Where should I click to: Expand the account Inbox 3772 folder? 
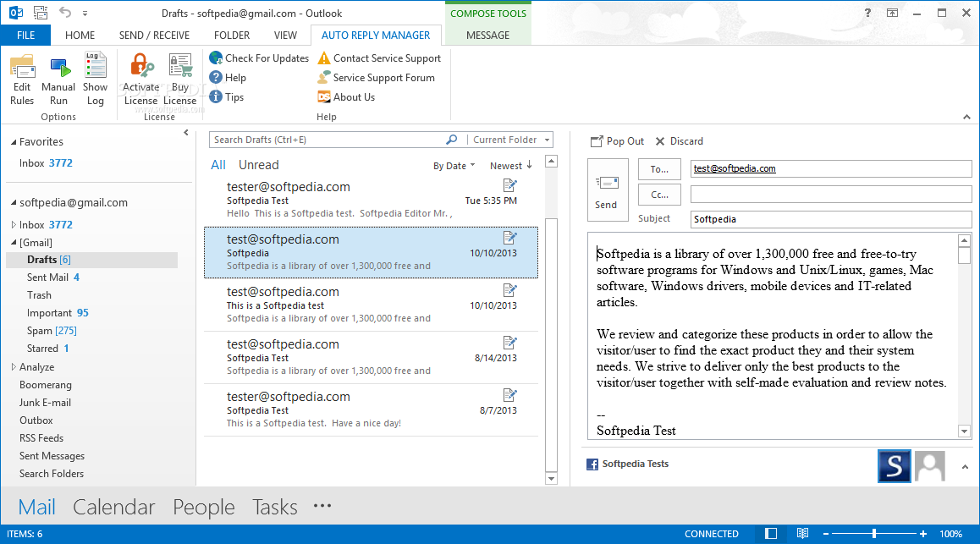14,224
